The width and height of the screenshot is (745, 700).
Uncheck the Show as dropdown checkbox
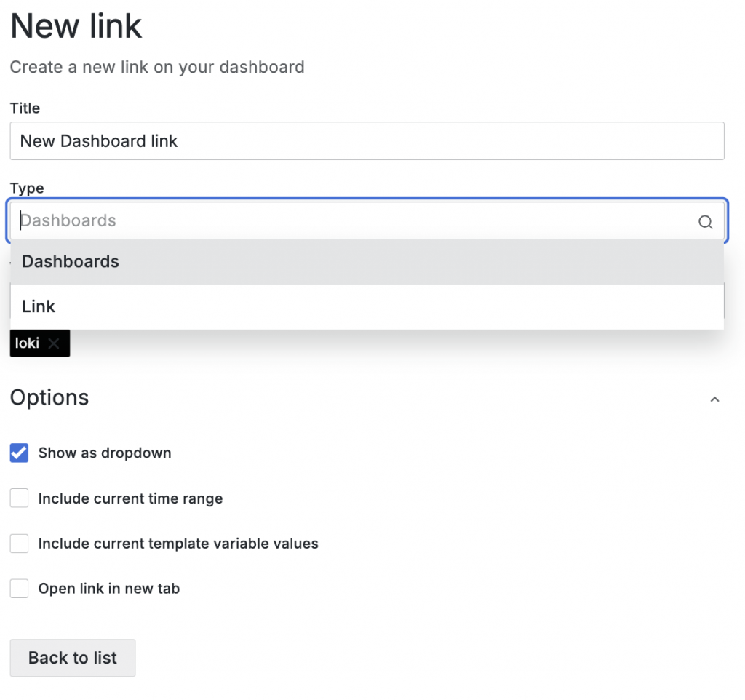click(19, 453)
